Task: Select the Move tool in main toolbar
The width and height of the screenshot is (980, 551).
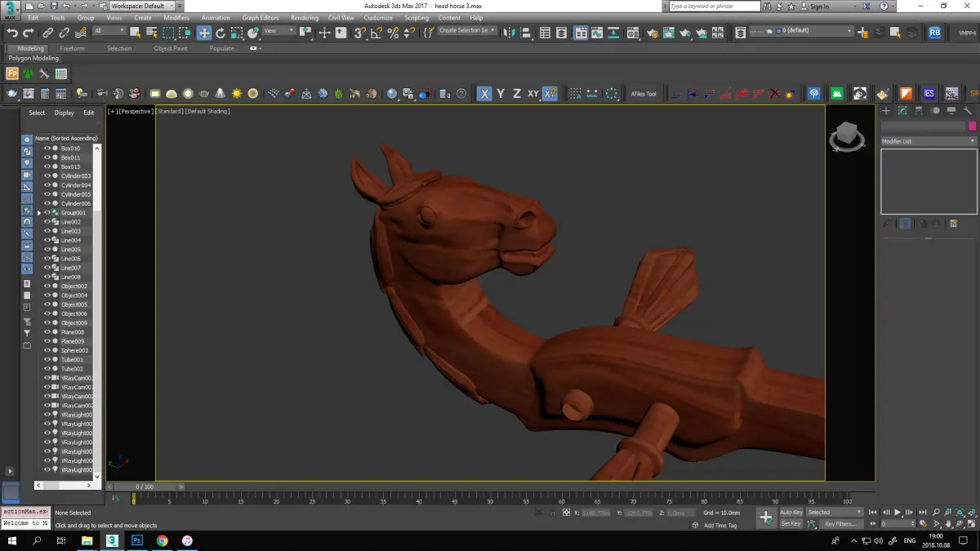Action: pyautogui.click(x=204, y=33)
